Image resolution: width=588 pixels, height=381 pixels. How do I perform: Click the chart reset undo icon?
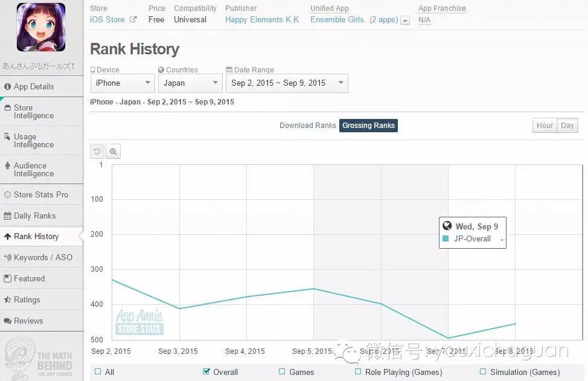(x=97, y=152)
